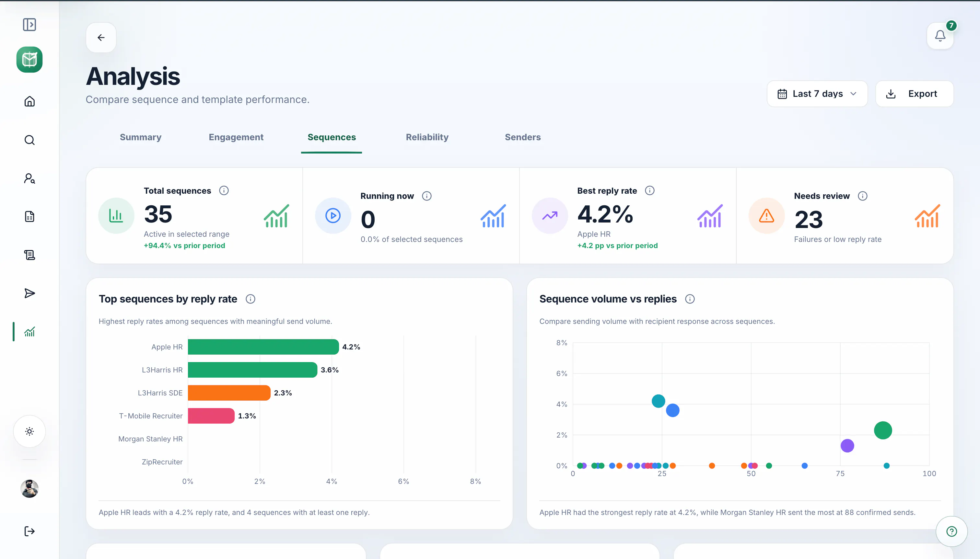Viewport: 980px width, 559px height.
Task: Show info for Total sequences
Action: tap(224, 190)
